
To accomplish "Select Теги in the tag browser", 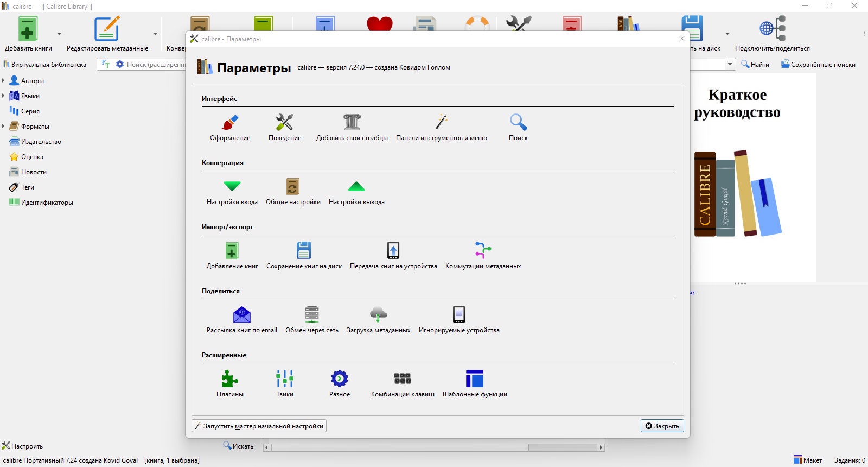I will (27, 187).
